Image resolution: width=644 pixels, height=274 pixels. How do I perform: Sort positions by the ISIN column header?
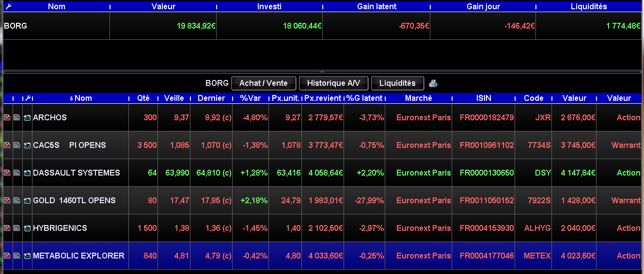(484, 98)
